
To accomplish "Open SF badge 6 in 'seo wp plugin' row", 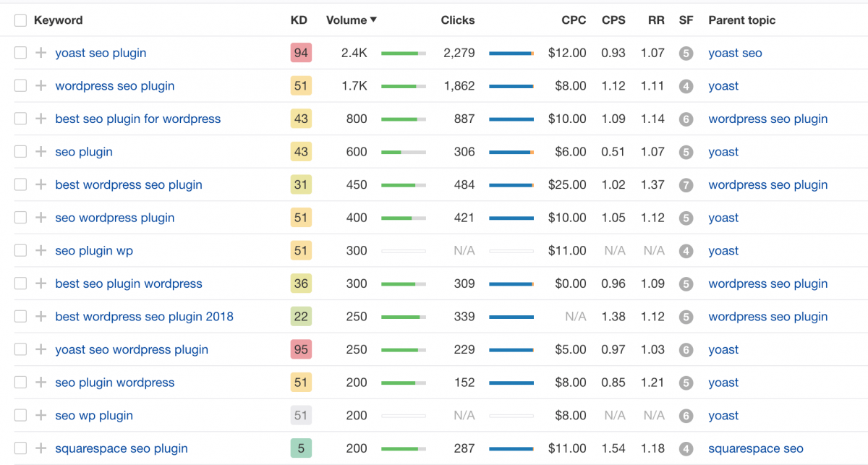I will [686, 416].
